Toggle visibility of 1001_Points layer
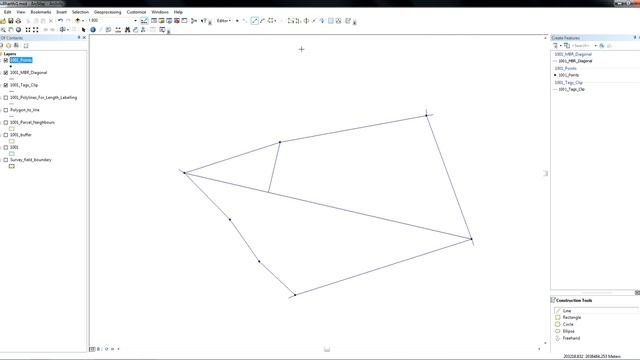Image resolution: width=640 pixels, height=360 pixels. (6, 60)
